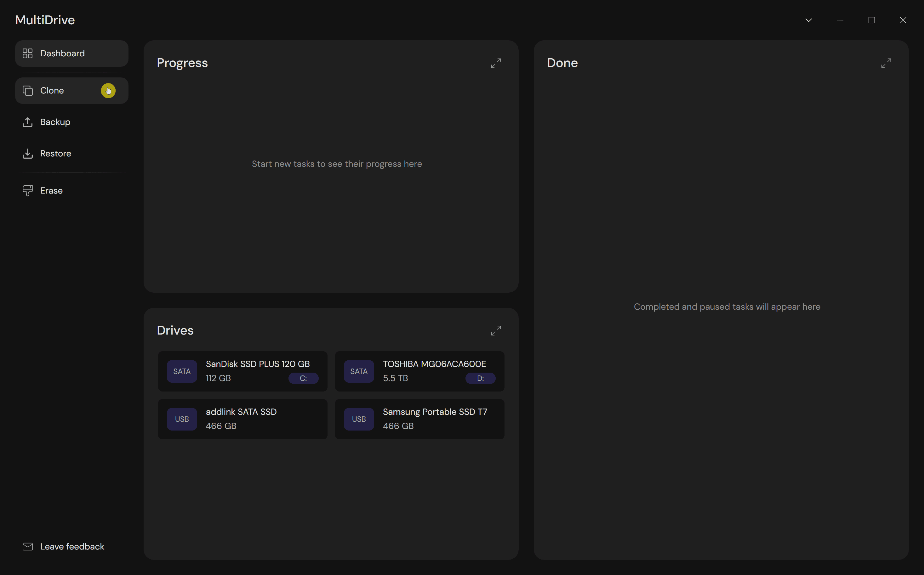The image size is (924, 575).
Task: Click the yellow notification badge on Clone
Action: click(108, 91)
